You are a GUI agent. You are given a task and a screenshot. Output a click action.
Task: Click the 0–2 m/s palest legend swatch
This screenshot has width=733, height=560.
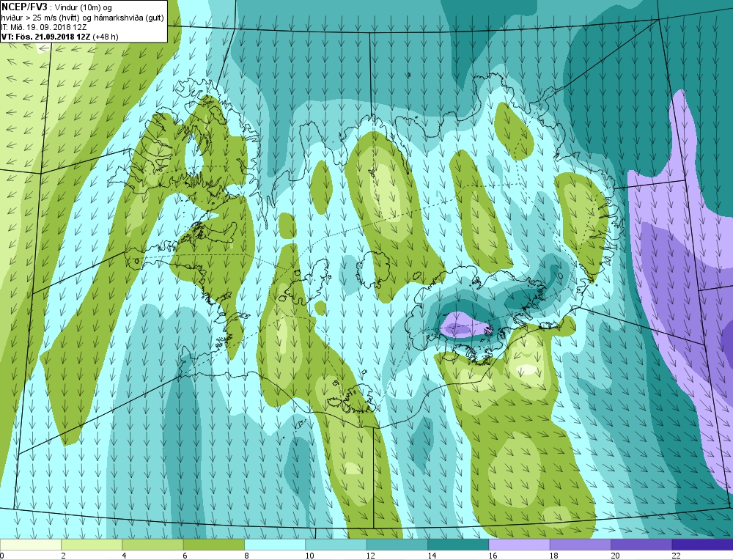[31, 545]
